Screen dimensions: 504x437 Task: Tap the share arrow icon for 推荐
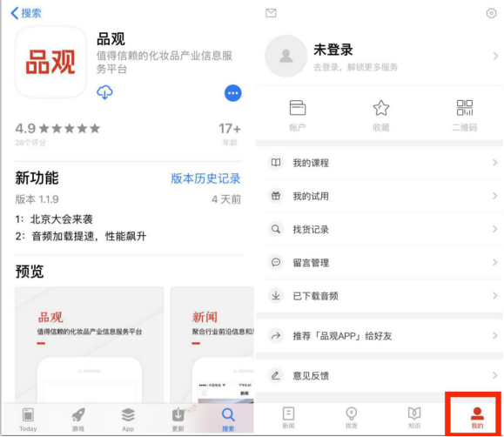tap(276, 336)
